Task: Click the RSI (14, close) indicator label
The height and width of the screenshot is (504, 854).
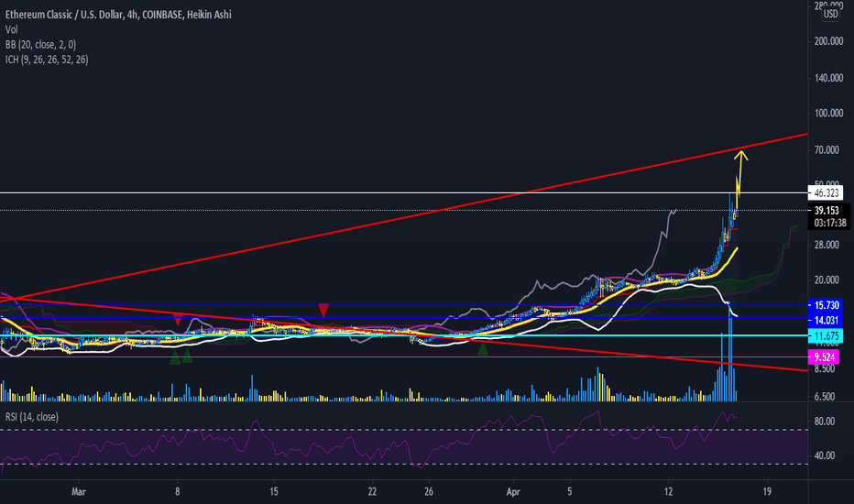Action: click(31, 417)
